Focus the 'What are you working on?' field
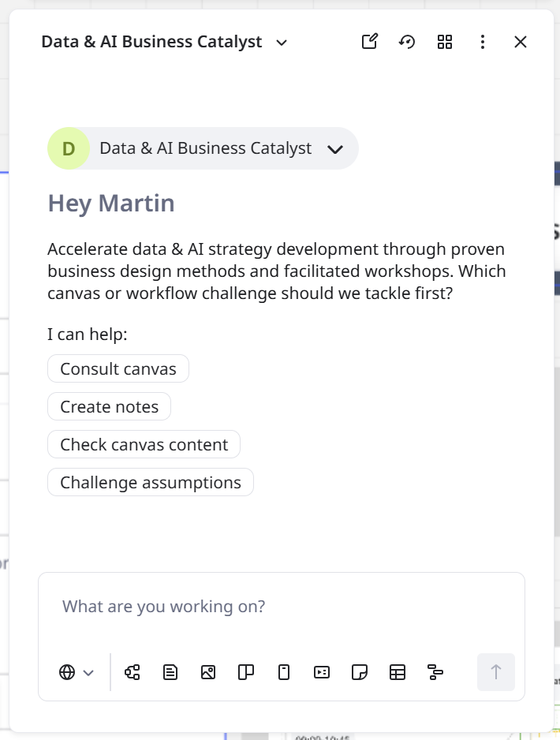This screenshot has width=560, height=740. click(x=281, y=607)
